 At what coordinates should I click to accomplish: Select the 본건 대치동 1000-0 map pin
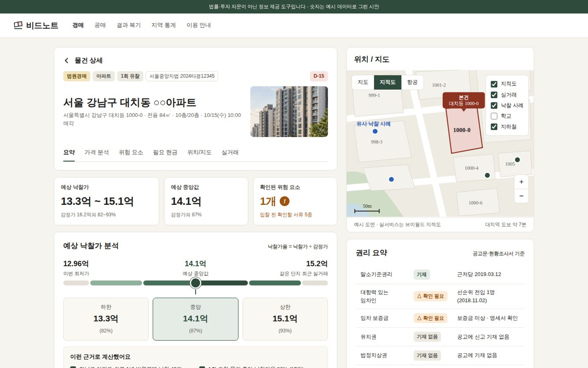coord(464,101)
